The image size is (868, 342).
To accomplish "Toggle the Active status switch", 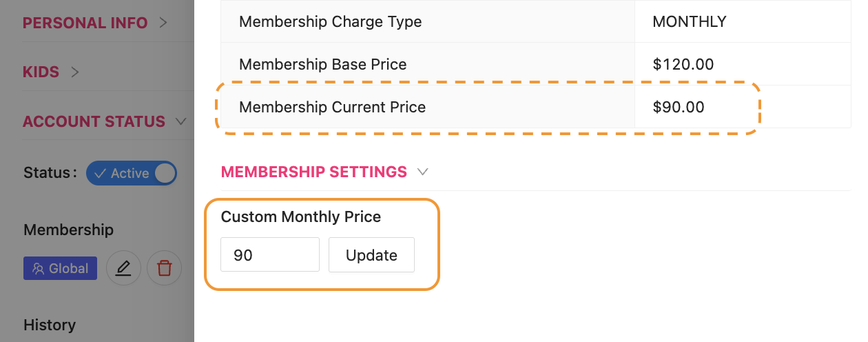I will point(132,173).
